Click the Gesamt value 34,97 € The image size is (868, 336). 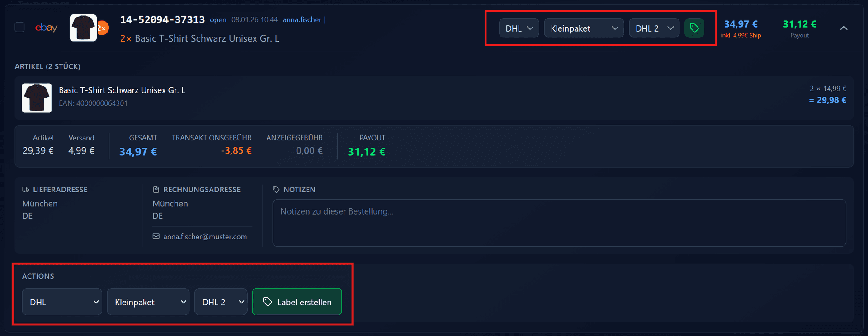click(138, 152)
